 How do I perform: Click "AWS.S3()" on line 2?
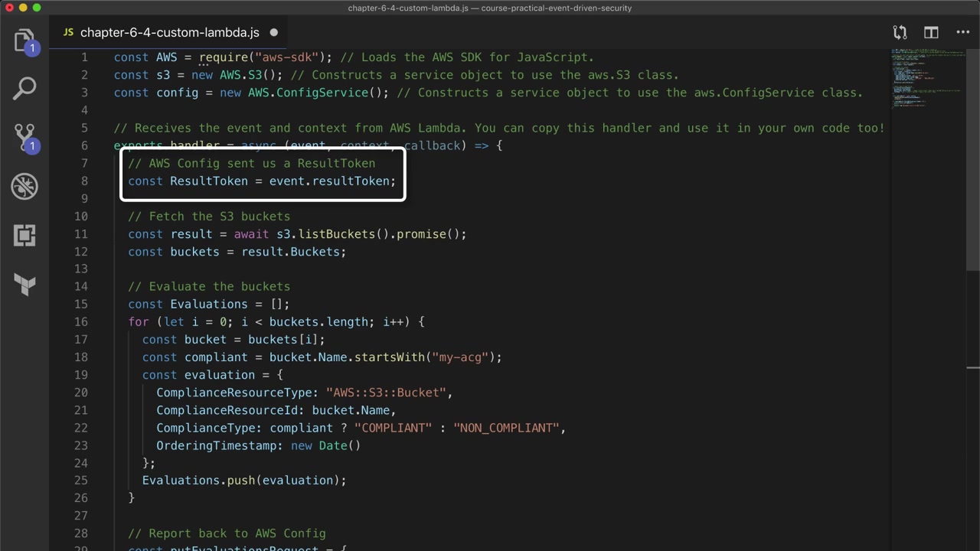click(248, 75)
